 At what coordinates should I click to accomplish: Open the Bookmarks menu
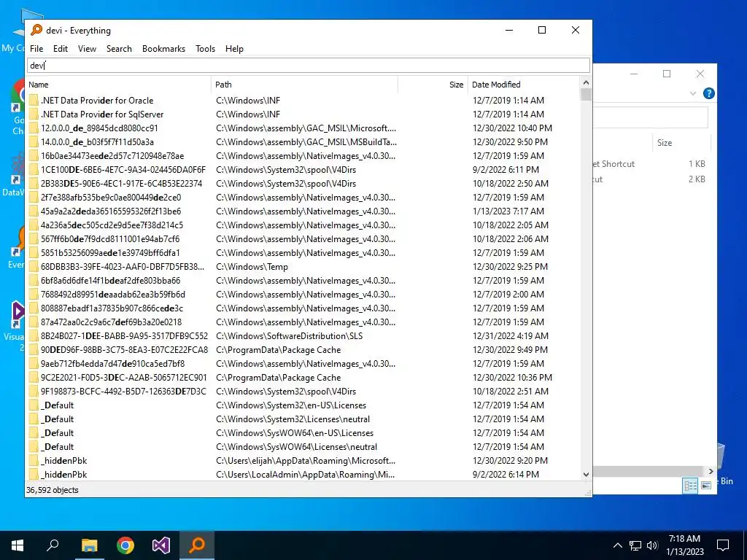[163, 49]
